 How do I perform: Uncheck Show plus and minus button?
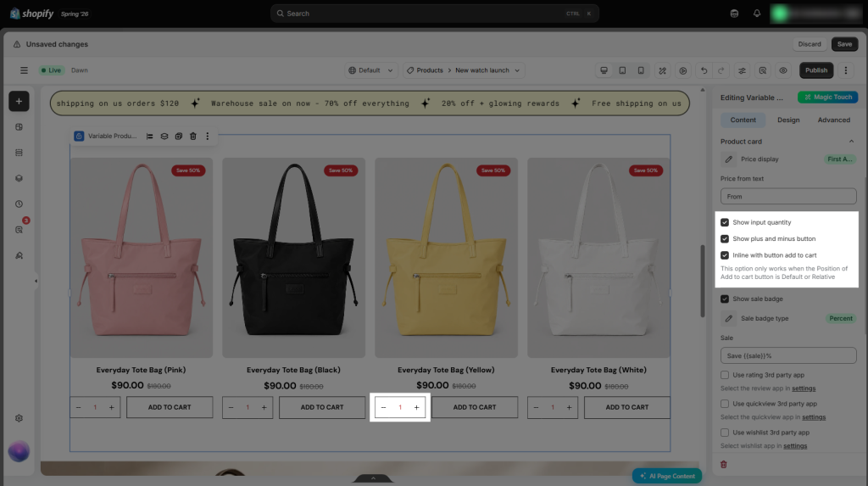725,239
